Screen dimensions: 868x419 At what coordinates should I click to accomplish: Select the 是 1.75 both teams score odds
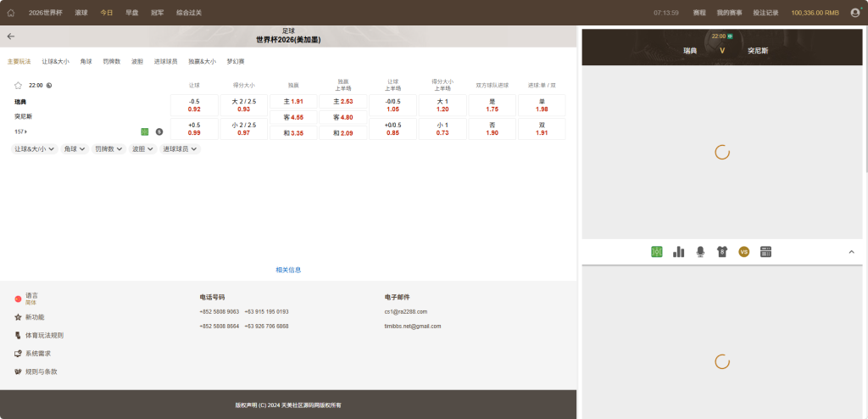(492, 105)
